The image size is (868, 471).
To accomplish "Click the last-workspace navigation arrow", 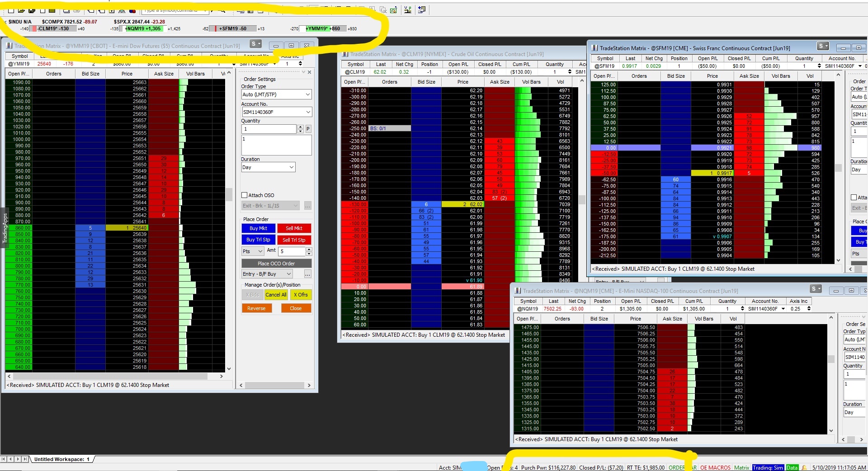I will click(x=25, y=459).
